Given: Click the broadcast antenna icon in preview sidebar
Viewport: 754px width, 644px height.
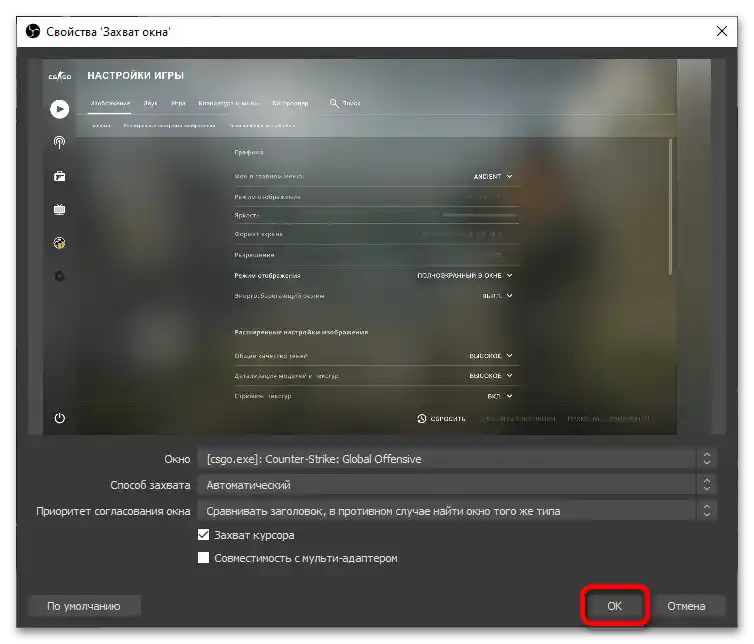Looking at the screenshot, I should [x=60, y=142].
